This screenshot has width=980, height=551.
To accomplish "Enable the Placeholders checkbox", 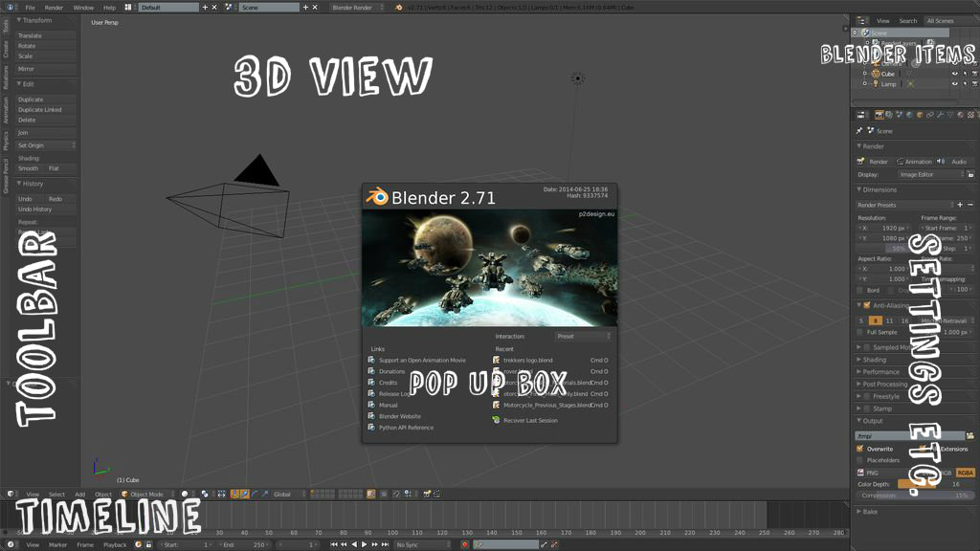I will click(x=860, y=460).
